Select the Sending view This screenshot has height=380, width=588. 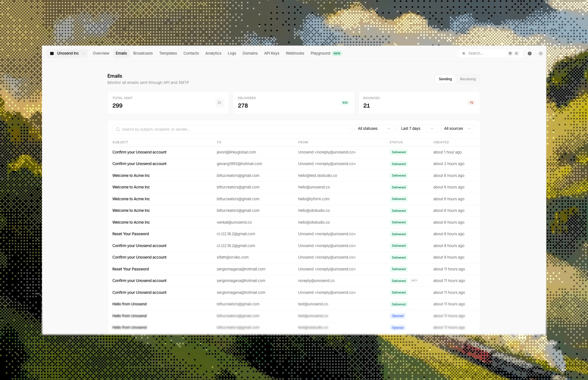pyautogui.click(x=445, y=79)
